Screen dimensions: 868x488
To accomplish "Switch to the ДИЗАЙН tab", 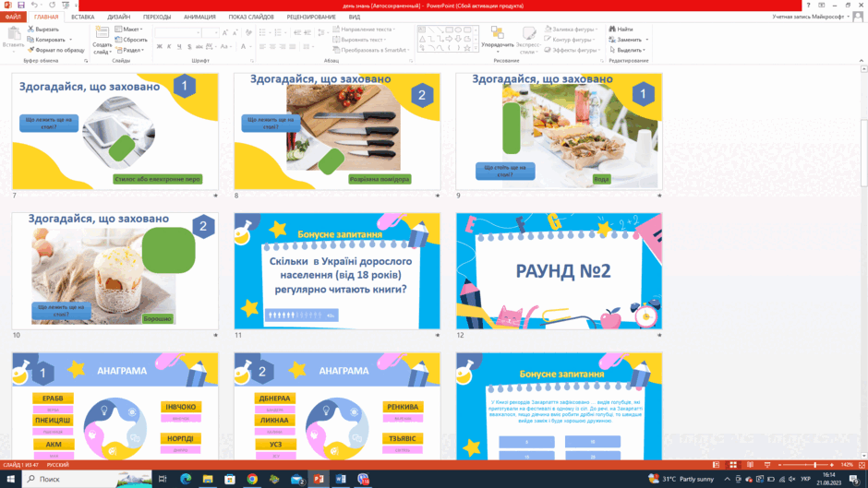I will click(x=118, y=17).
